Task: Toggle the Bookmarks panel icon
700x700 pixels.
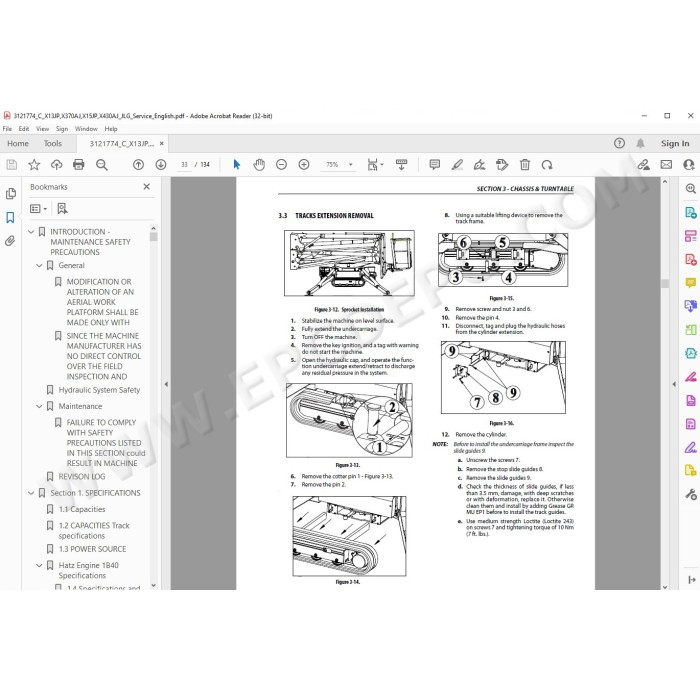Action: 10,217
